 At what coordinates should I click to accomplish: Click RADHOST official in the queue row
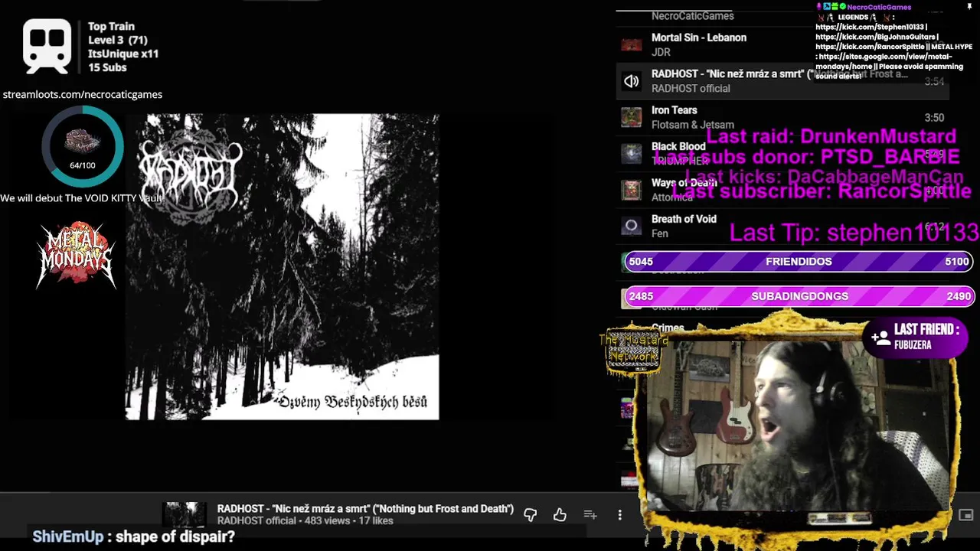tap(691, 89)
